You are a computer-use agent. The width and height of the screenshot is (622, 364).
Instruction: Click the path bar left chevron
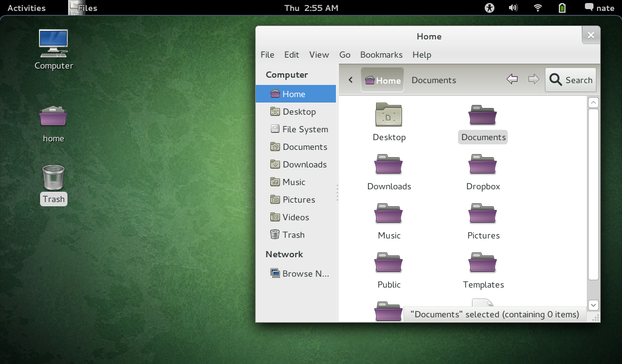pyautogui.click(x=350, y=80)
